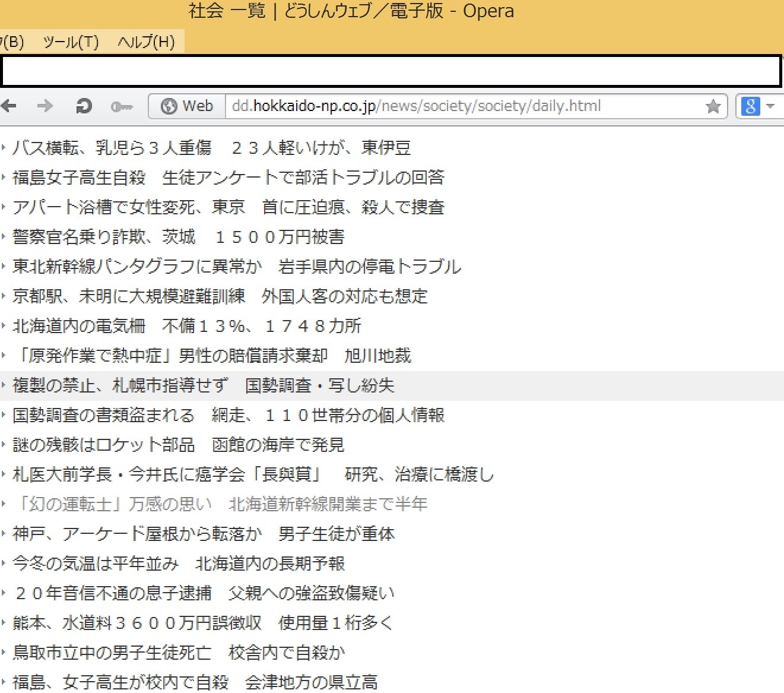
Task: Open the ヘルプ(H) menu
Action: 146,42
